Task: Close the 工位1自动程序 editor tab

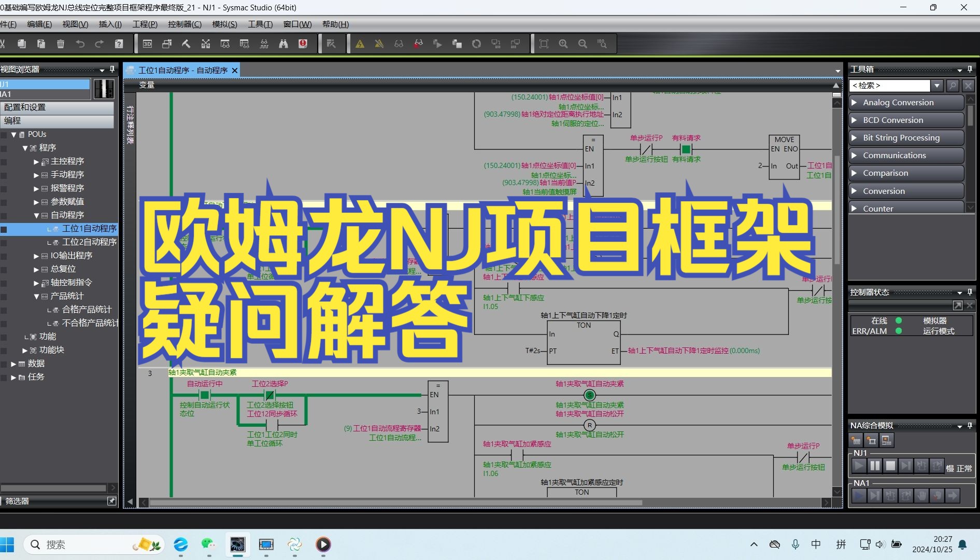Action: (x=235, y=71)
